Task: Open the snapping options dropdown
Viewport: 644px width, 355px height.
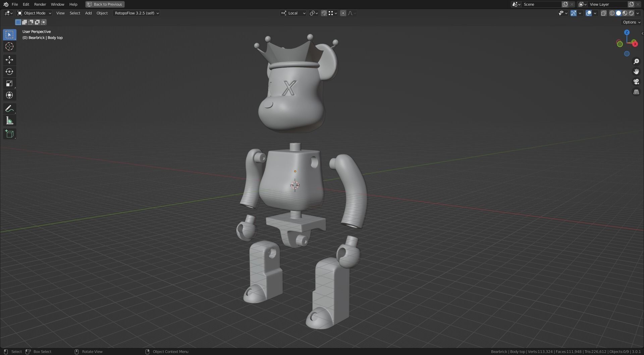Action: click(333, 13)
